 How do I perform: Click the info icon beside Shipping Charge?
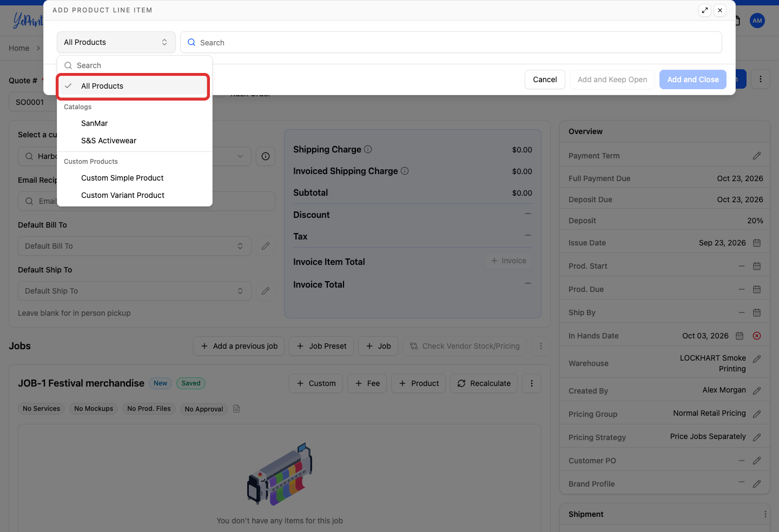tap(368, 149)
